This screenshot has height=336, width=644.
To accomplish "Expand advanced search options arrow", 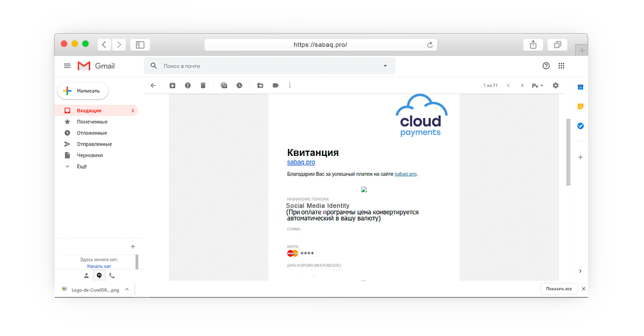I will (385, 66).
